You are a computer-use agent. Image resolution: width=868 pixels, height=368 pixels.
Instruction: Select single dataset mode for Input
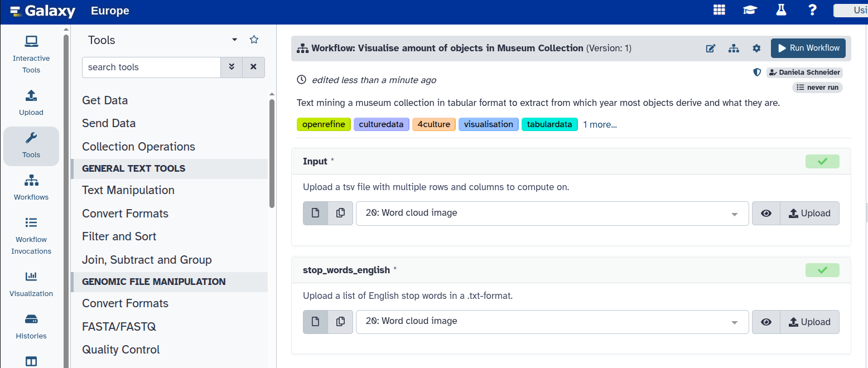pos(315,213)
